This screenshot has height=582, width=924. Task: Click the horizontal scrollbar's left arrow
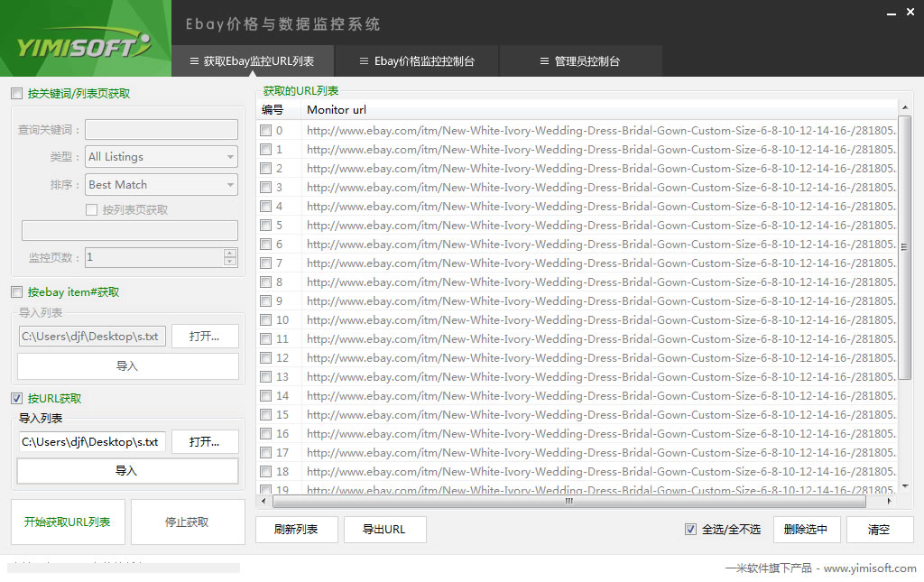[x=263, y=502]
